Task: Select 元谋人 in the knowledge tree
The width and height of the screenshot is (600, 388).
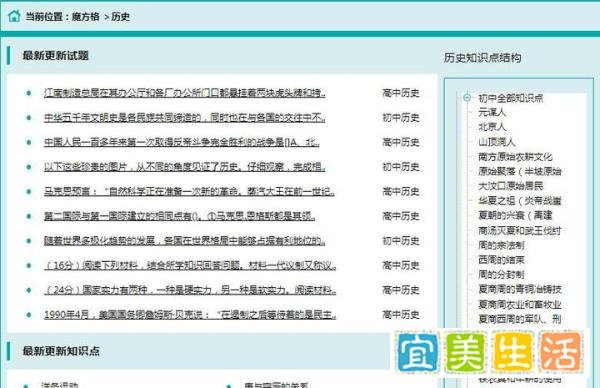Action: (492, 112)
